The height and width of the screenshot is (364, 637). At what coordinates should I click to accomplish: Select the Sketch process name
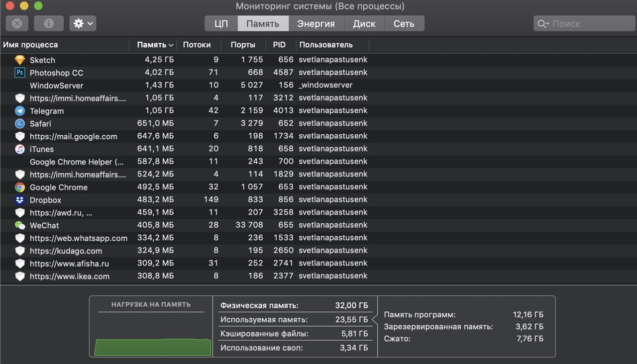[x=42, y=60]
